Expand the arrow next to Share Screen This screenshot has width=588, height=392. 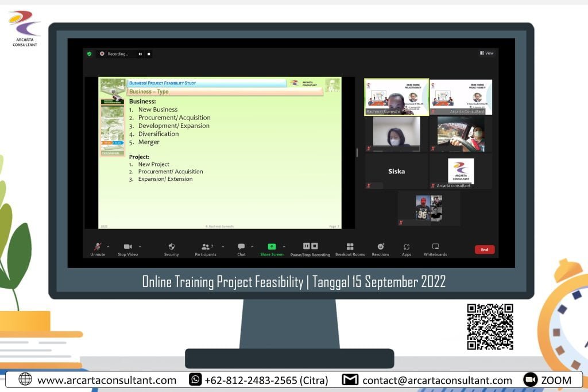coord(284,247)
